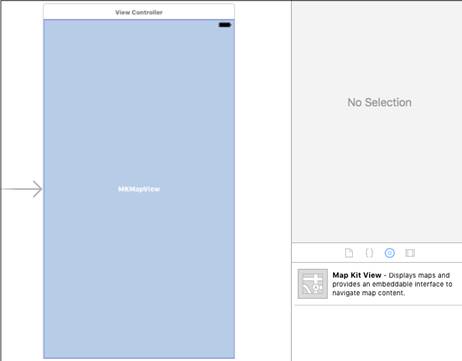This screenshot has height=361, width=462.
Task: Select the Object library tab
Action: [x=390, y=253]
